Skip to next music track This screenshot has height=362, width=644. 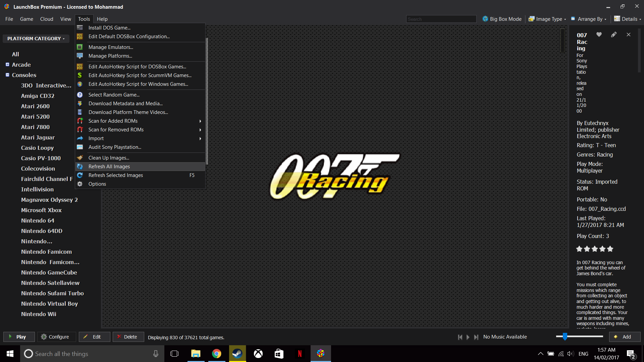476,337
